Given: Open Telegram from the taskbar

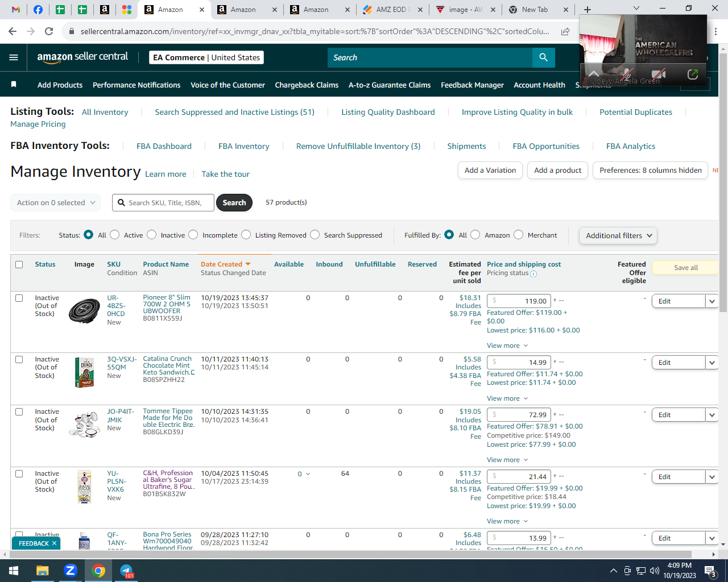Looking at the screenshot, I should point(126,571).
